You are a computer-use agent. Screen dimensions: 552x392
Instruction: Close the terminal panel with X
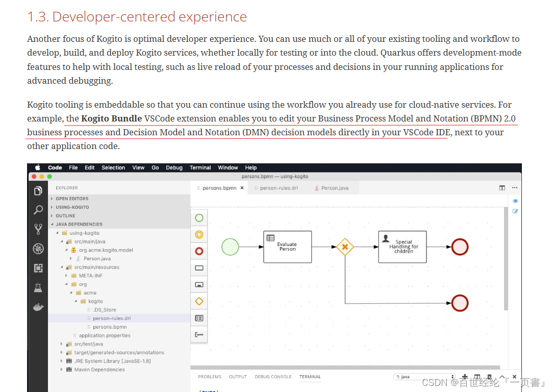tap(514, 377)
